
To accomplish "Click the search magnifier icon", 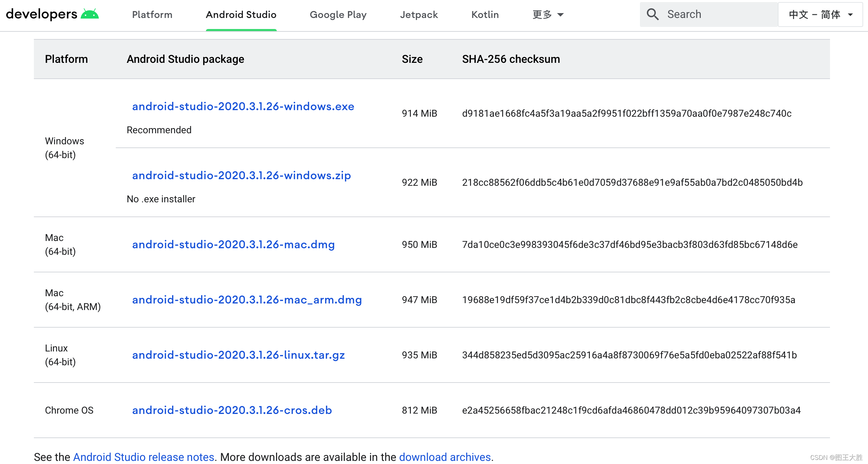I will [652, 14].
